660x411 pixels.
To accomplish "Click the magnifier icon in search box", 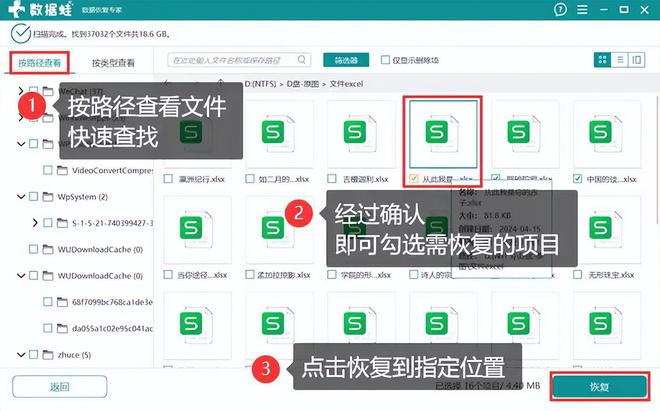I will click(x=301, y=60).
